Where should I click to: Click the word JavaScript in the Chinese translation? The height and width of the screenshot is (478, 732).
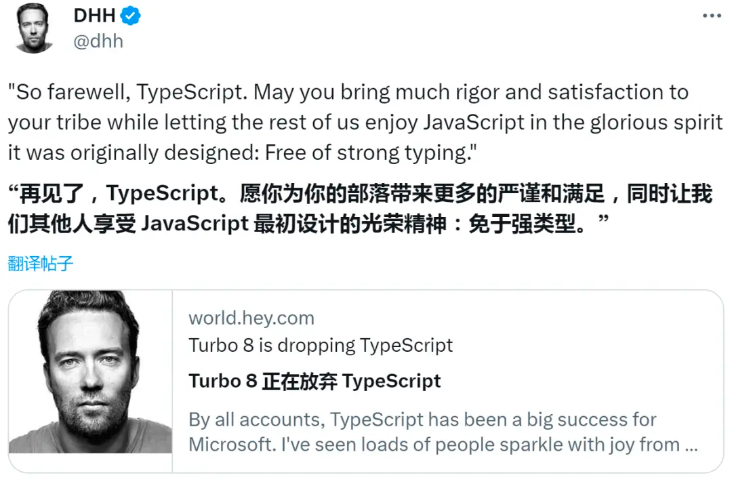coord(195,224)
